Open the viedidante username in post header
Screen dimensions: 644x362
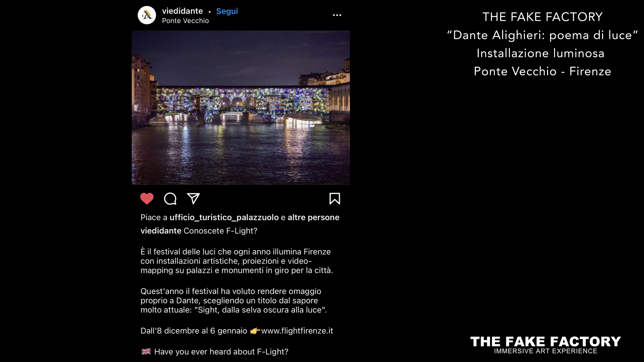coord(182,11)
